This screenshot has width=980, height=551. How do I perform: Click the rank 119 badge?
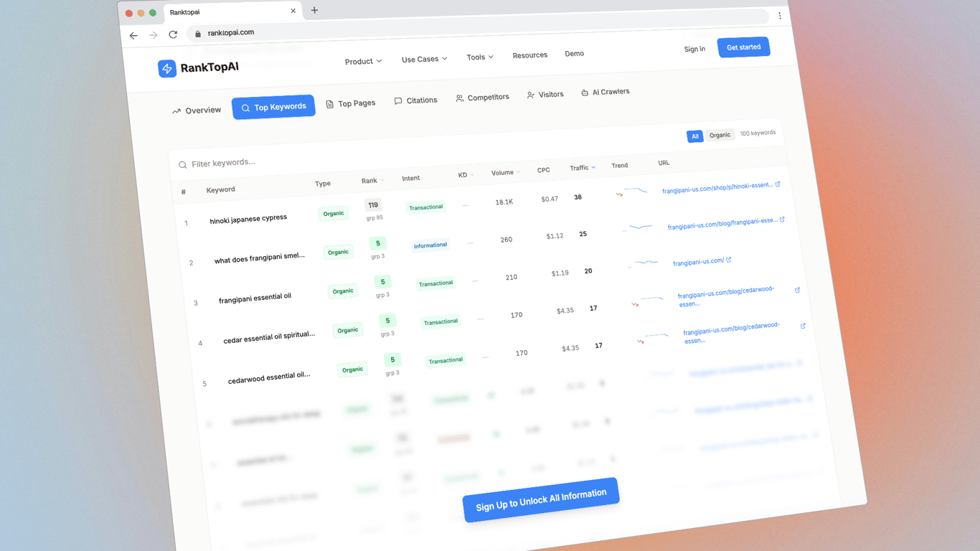(373, 205)
